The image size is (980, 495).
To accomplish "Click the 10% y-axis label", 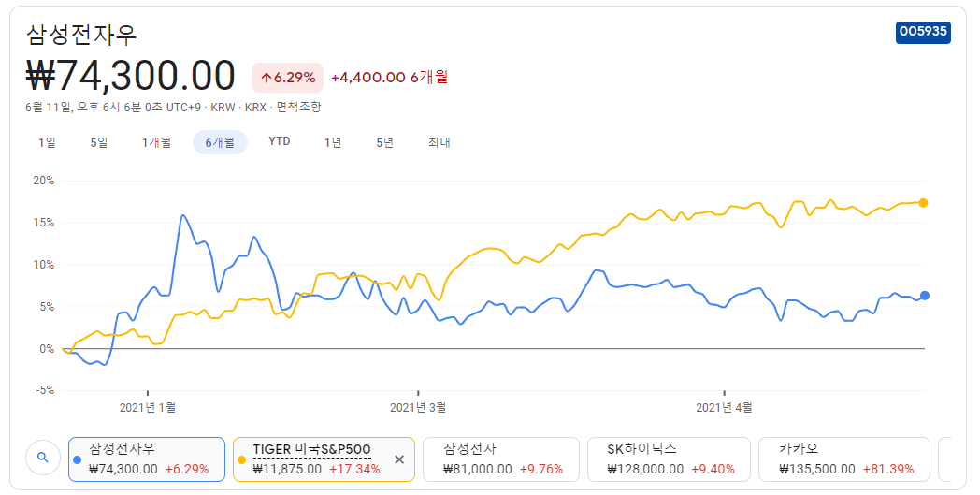I will [44, 265].
